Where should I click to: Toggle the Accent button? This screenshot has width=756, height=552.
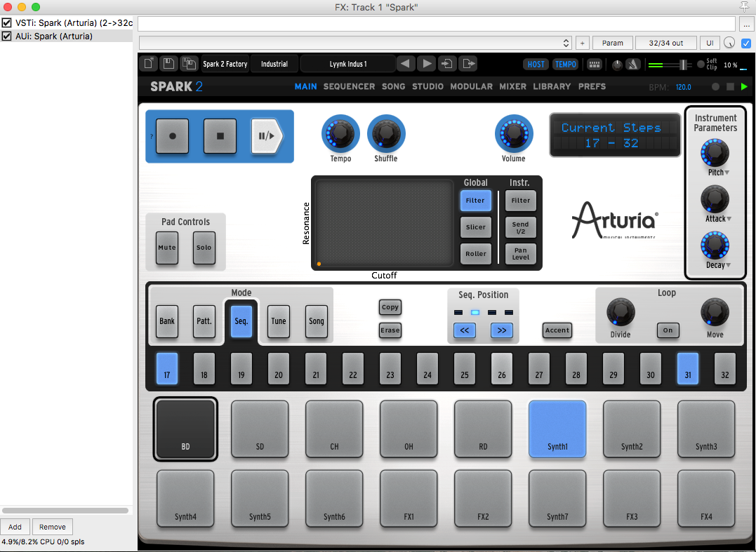click(557, 330)
